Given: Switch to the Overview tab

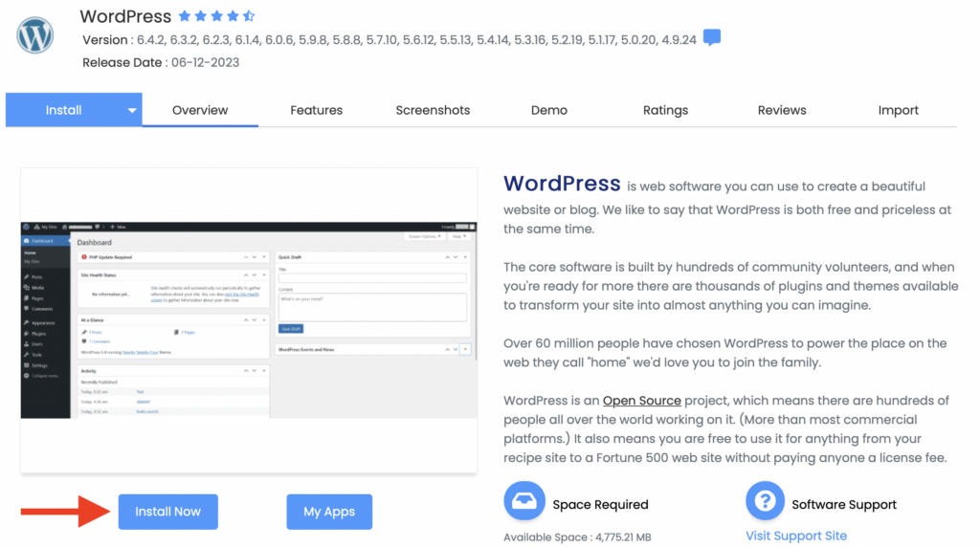Looking at the screenshot, I should tap(200, 110).
